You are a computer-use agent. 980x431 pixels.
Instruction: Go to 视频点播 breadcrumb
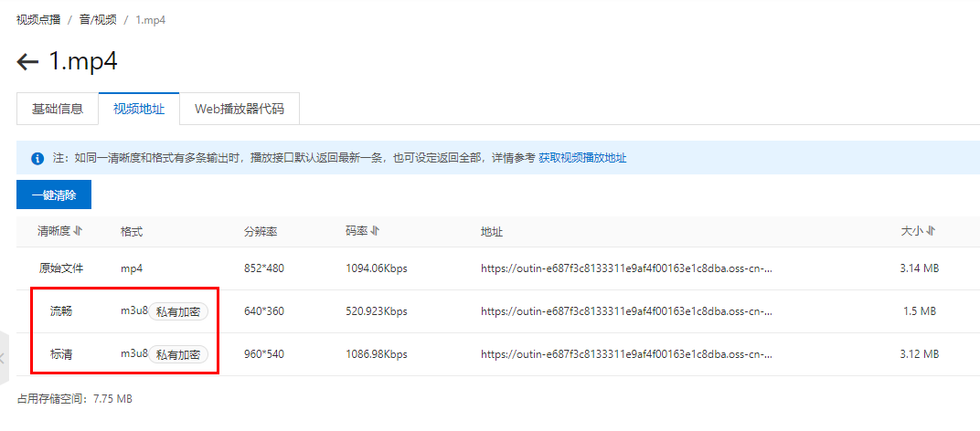[x=37, y=19]
